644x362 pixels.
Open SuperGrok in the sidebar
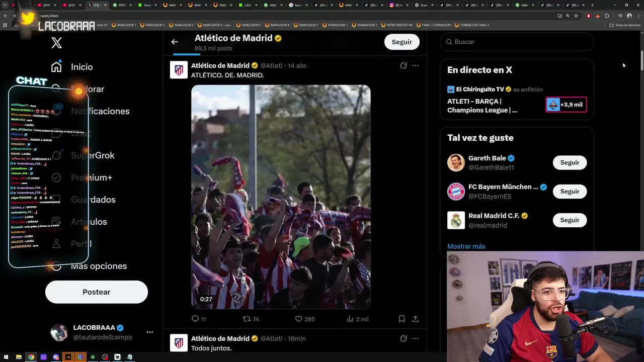click(x=83, y=155)
